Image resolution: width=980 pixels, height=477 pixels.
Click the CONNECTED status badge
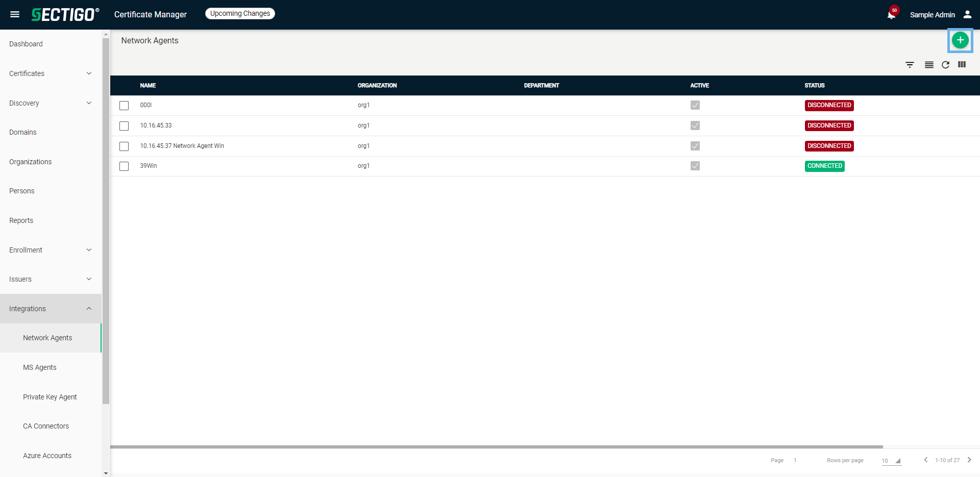pyautogui.click(x=825, y=166)
